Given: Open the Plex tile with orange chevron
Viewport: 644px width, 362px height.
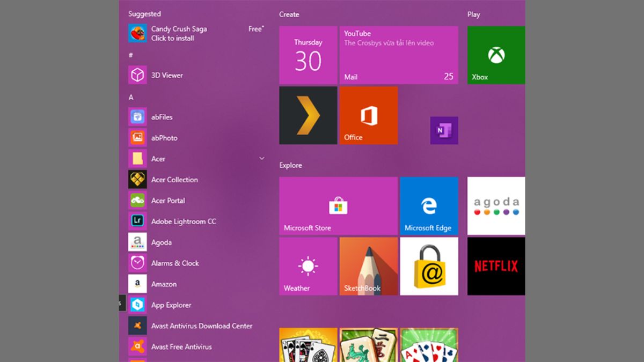Looking at the screenshot, I should pos(308,115).
